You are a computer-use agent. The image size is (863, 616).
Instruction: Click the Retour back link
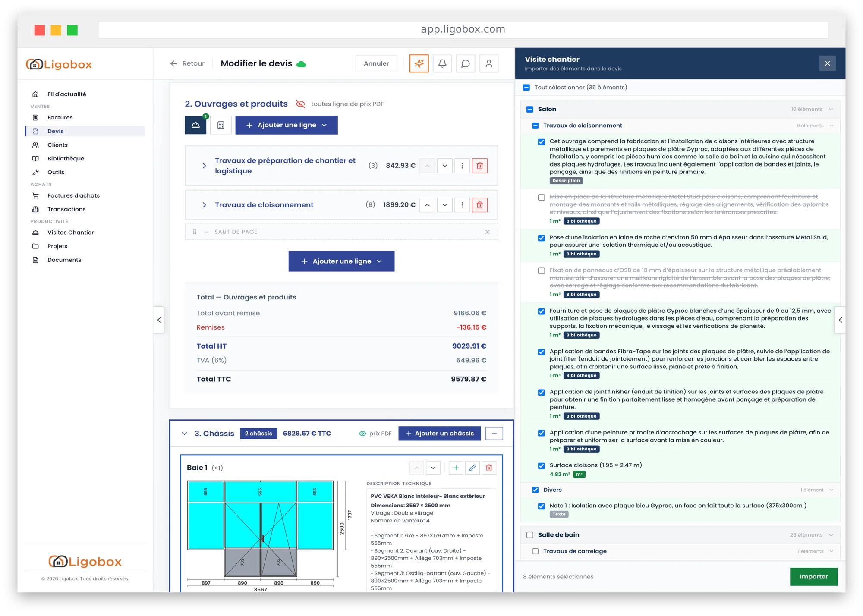187,63
